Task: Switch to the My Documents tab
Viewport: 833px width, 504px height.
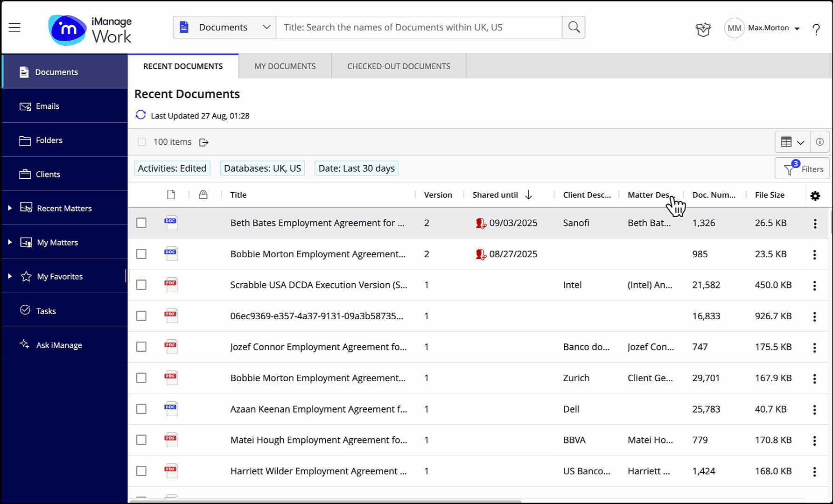Action: (285, 66)
